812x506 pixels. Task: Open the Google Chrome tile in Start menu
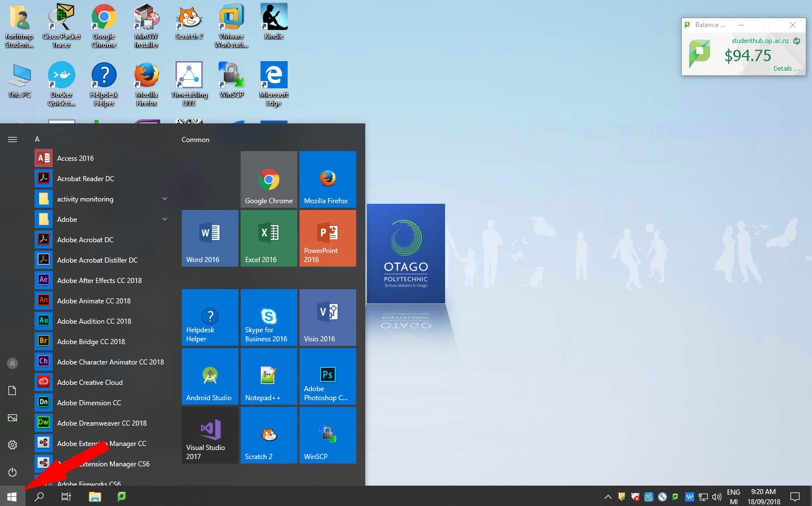pos(269,179)
